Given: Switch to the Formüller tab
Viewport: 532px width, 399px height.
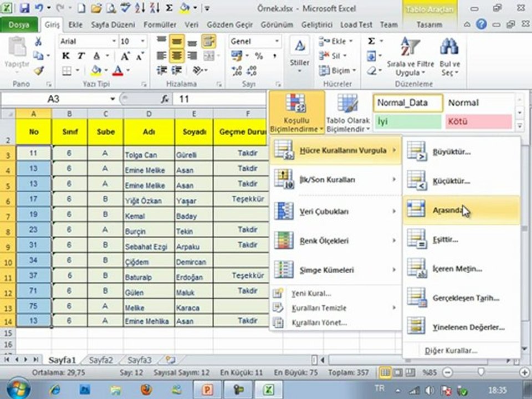Looking at the screenshot, I should (x=160, y=25).
